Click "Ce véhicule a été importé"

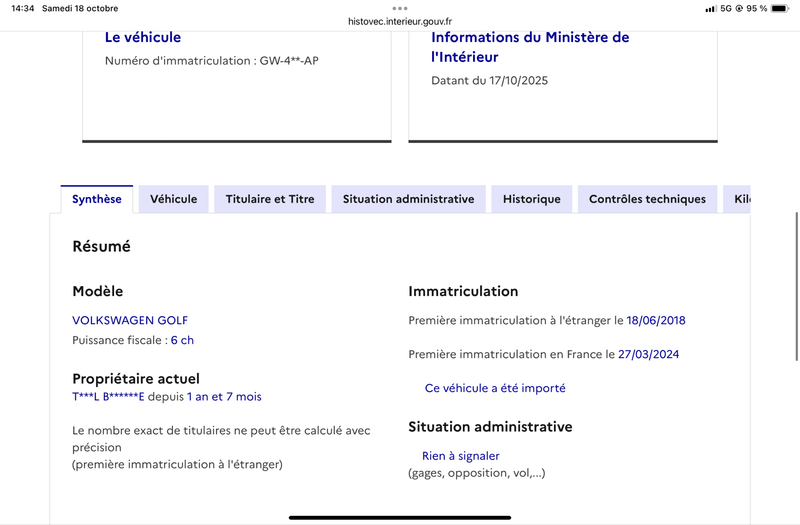pos(495,388)
